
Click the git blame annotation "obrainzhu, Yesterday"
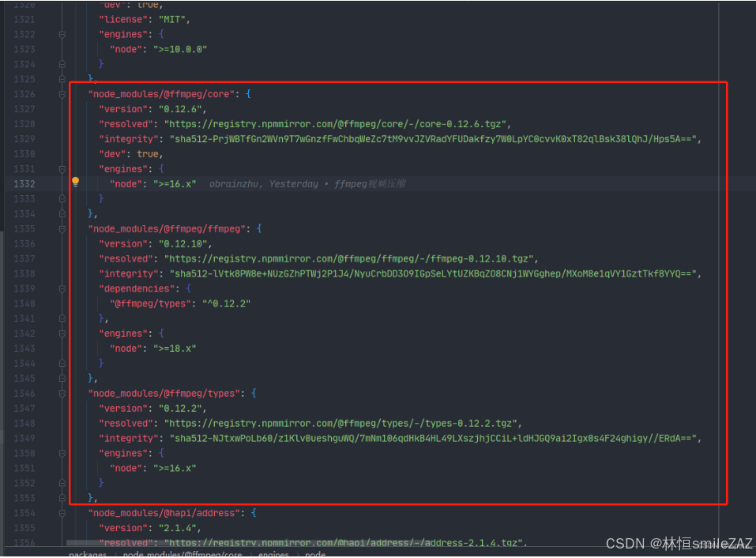pos(263,184)
